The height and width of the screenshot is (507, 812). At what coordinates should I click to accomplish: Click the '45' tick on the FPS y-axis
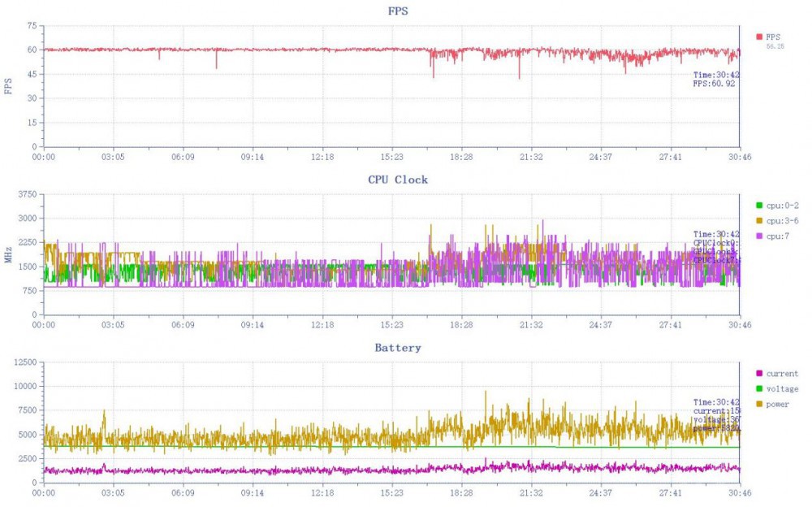[x=32, y=74]
